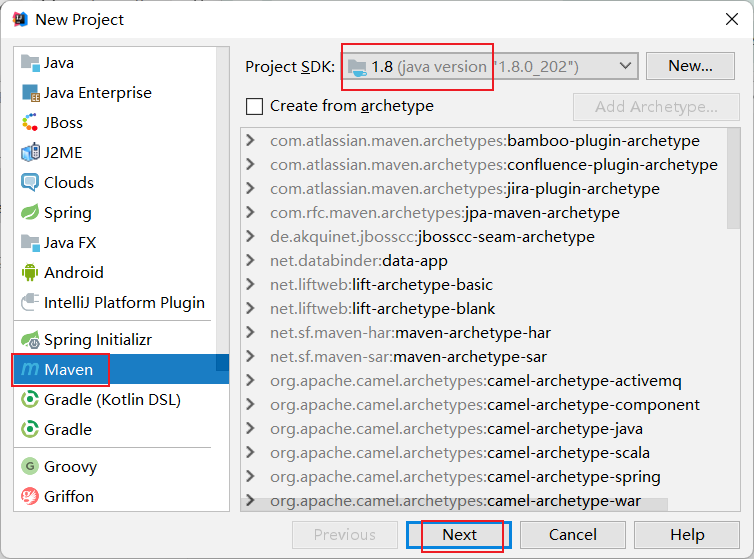The image size is (754, 559).
Task: Expand camel-archetype-activemq entry
Action: tap(250, 381)
